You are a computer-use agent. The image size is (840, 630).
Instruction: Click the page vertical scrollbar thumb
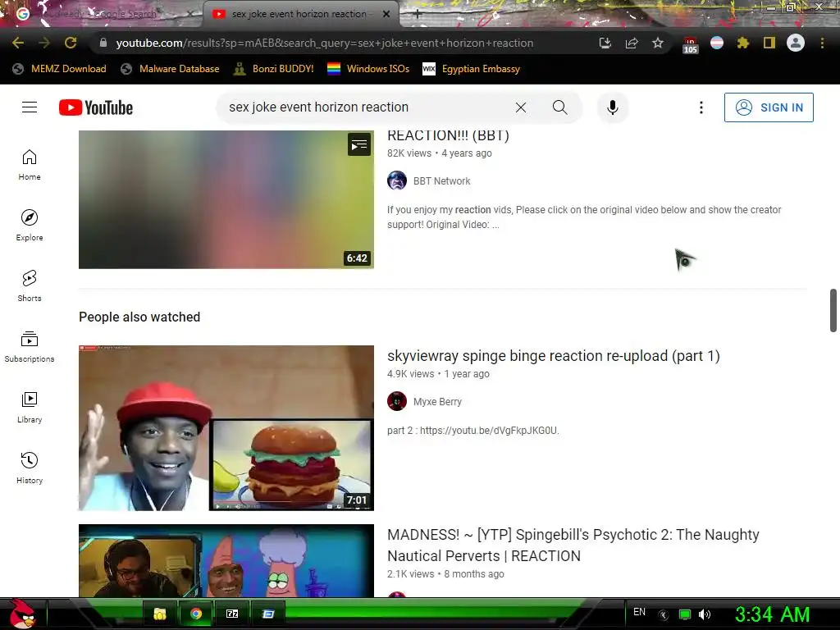click(x=833, y=311)
